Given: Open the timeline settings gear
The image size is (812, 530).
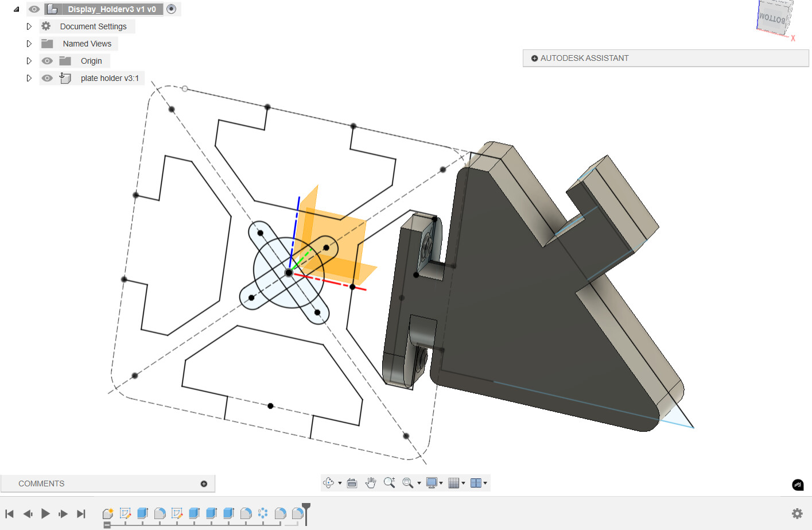Looking at the screenshot, I should [x=797, y=513].
